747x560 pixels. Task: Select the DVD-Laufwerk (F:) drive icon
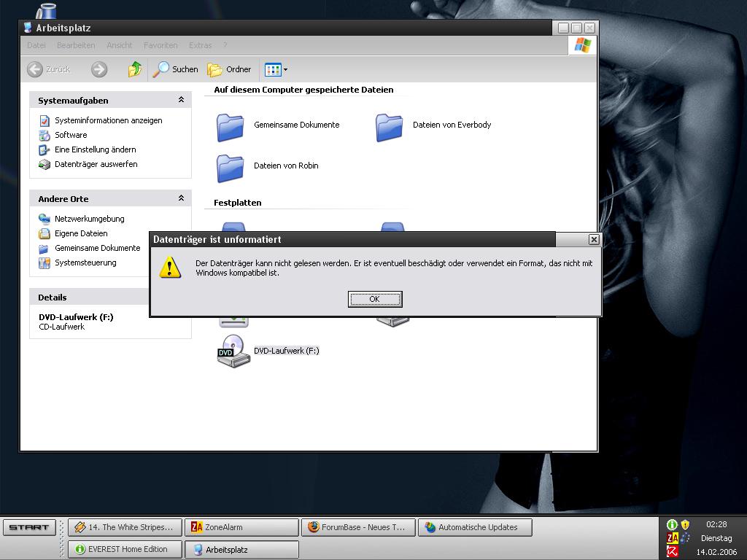point(233,351)
